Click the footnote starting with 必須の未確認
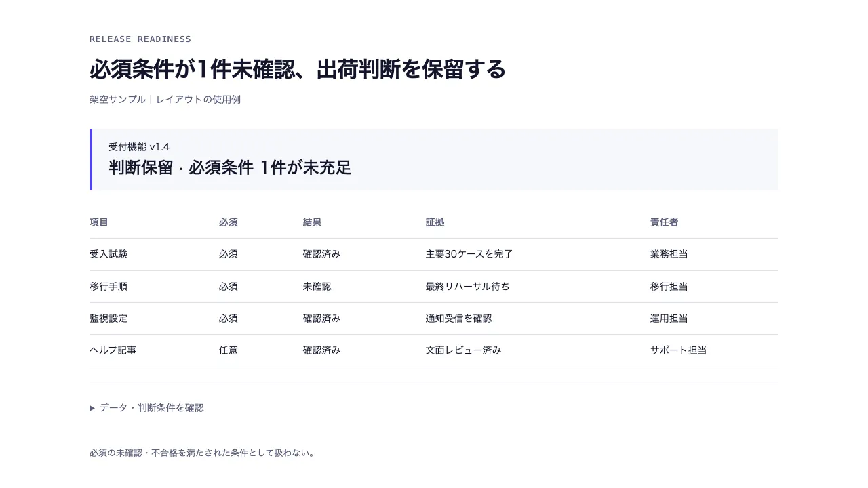This screenshot has width=868, height=488. pyautogui.click(x=202, y=453)
